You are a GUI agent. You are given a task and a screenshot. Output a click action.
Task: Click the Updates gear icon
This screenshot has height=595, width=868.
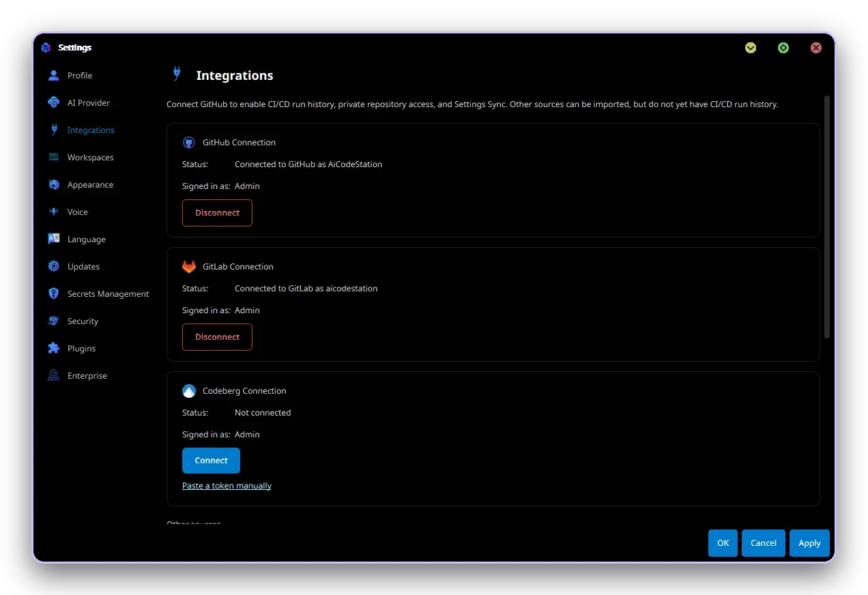tap(54, 266)
